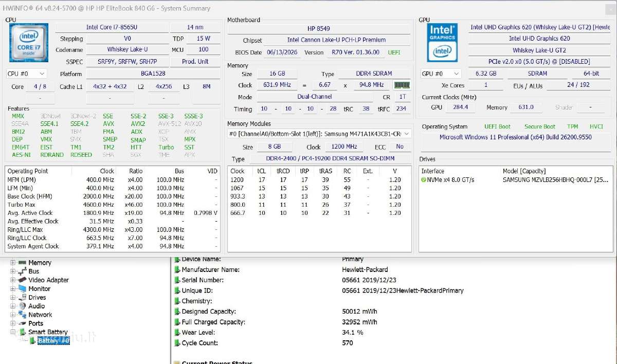The height and width of the screenshot is (364, 617).
Task: Expand the Monitor tree node
Action: 13,289
